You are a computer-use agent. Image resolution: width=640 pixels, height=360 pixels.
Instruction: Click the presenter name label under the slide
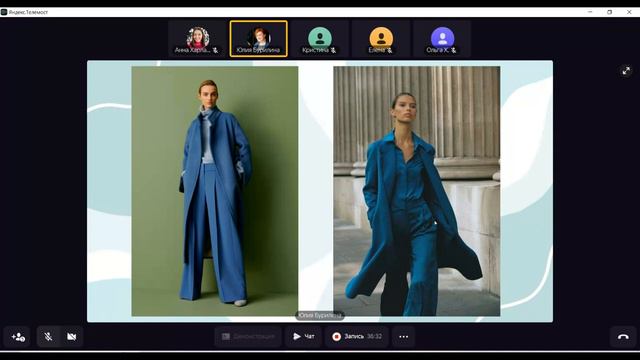click(x=320, y=316)
